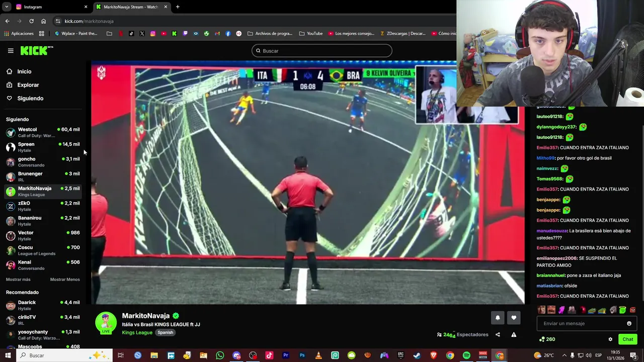Image resolution: width=644 pixels, height=362 pixels.
Task: Click the browser home button
Action: (x=43, y=21)
